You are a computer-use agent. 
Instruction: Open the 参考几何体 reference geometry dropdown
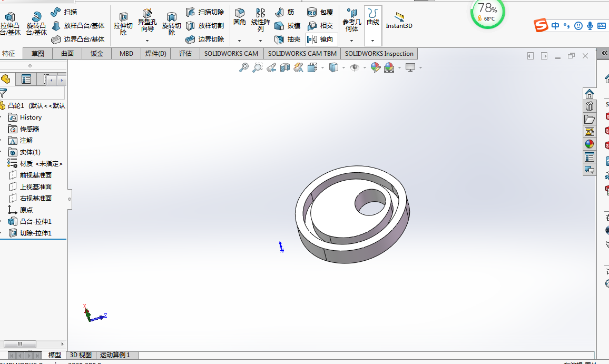point(352,41)
